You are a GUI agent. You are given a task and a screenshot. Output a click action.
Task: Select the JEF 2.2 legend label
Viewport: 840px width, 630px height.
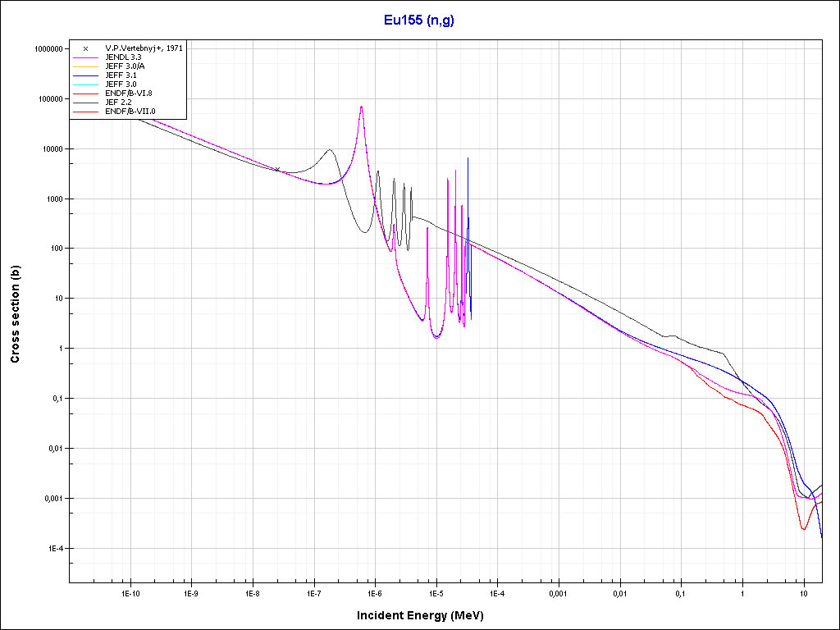coord(118,102)
